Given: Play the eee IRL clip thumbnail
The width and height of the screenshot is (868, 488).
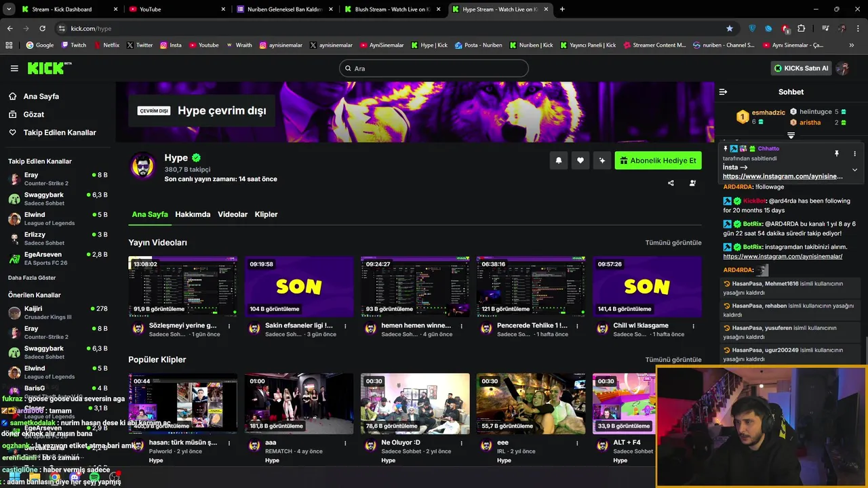Looking at the screenshot, I should [x=531, y=404].
